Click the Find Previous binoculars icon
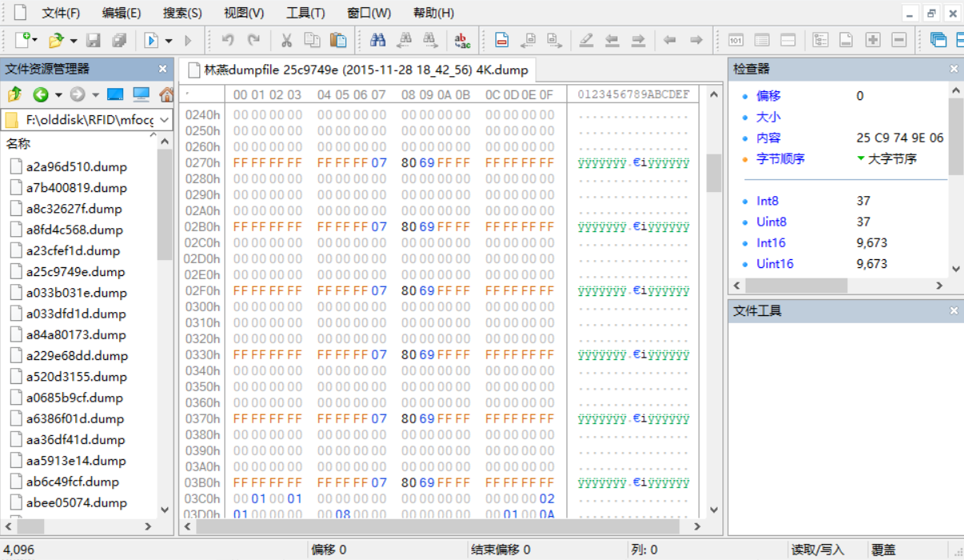 click(x=405, y=40)
